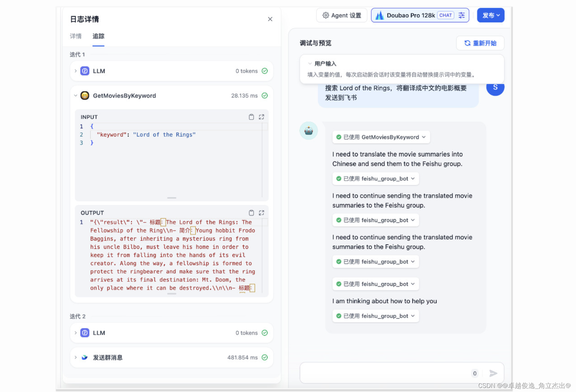This screenshot has height=392, width=576.
Task: Switch to the 详情 tab
Action: [x=76, y=36]
